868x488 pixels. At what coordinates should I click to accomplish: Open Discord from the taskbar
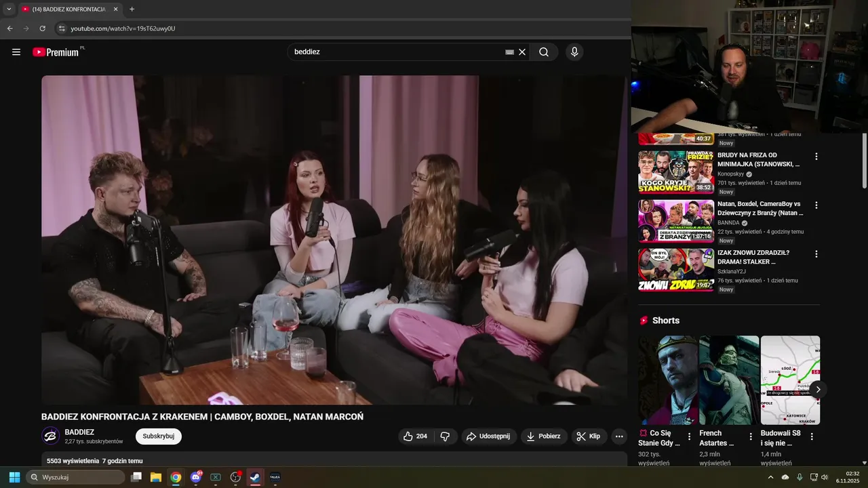(x=196, y=477)
